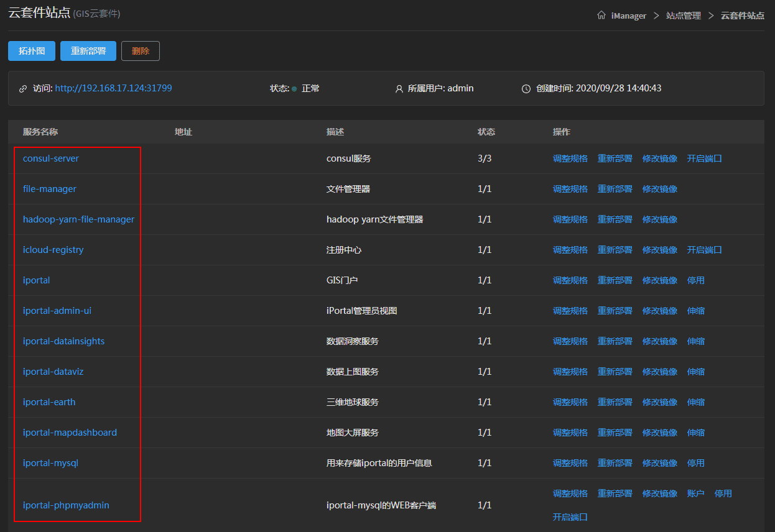Click 修改镜像 for icloud-registry
775x532 pixels.
(659, 250)
